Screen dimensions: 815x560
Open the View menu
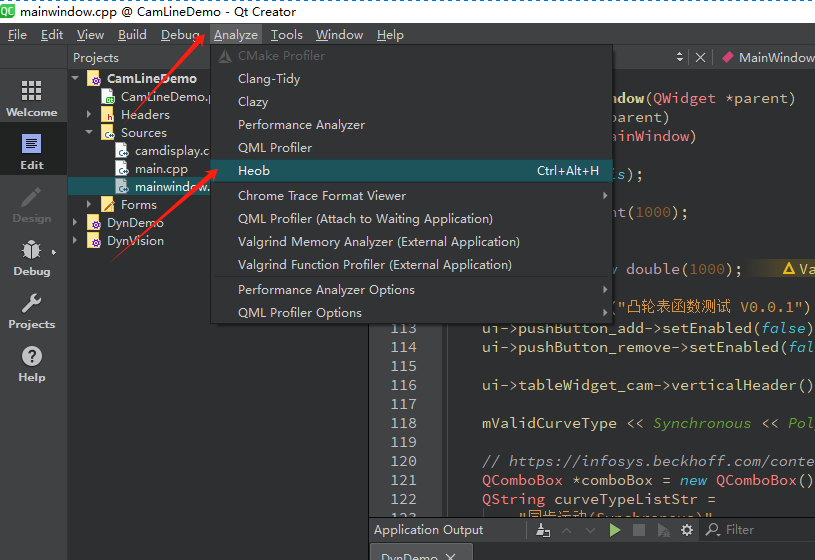pyautogui.click(x=90, y=35)
